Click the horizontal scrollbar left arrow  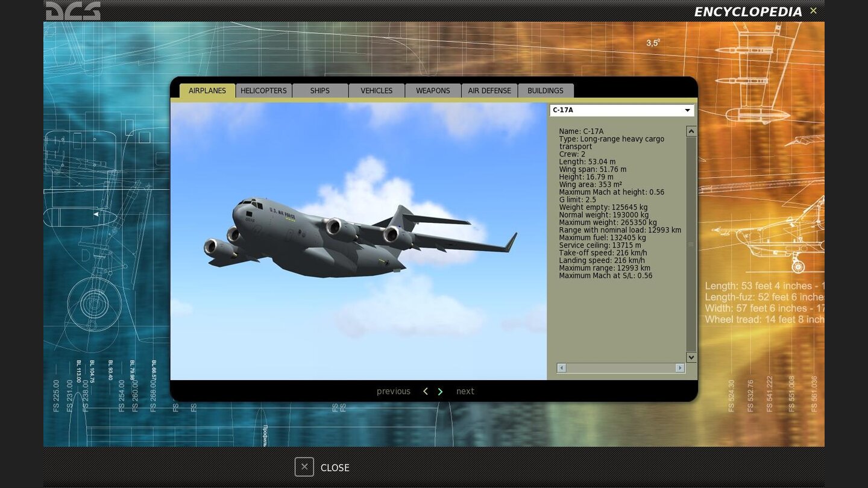tap(562, 368)
